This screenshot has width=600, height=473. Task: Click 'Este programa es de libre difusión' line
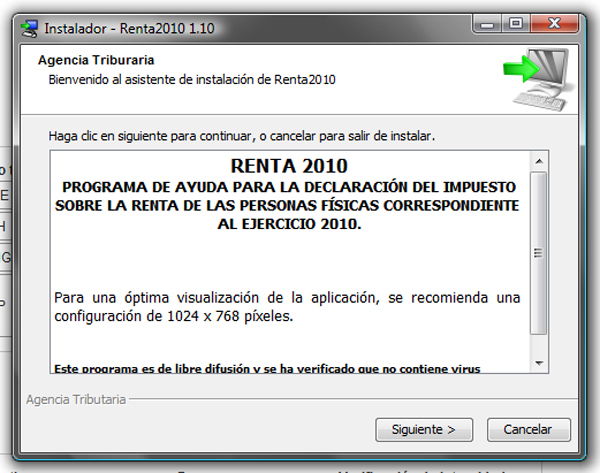pos(267,369)
